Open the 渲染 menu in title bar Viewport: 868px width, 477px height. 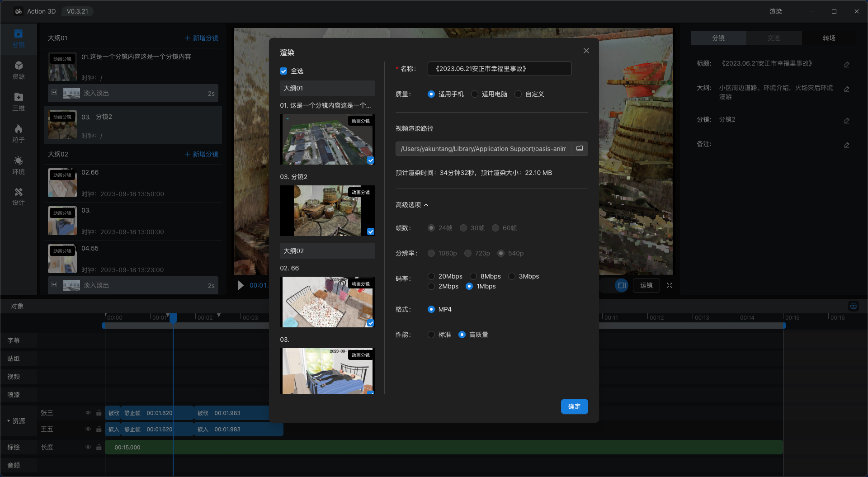click(x=776, y=11)
